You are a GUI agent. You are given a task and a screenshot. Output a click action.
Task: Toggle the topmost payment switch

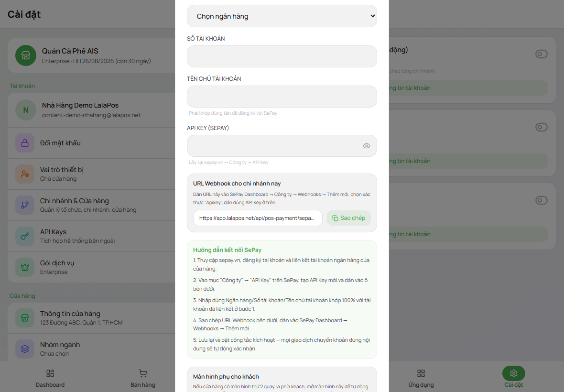[542, 54]
